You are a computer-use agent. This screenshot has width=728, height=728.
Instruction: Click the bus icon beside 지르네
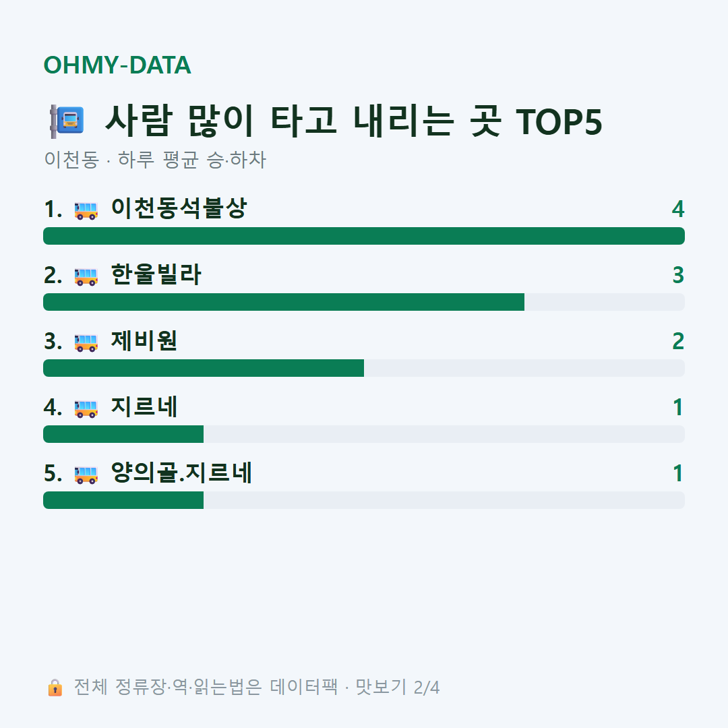[x=86, y=408]
